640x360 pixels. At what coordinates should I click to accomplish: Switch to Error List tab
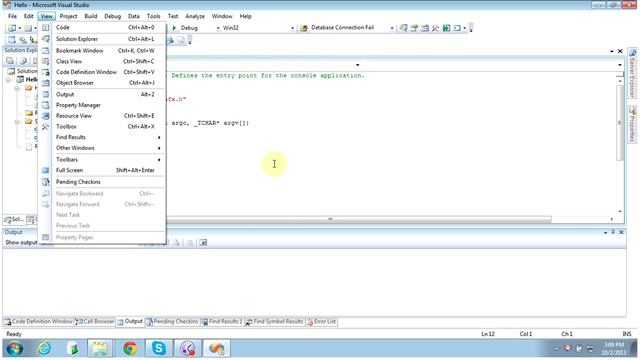[321, 322]
